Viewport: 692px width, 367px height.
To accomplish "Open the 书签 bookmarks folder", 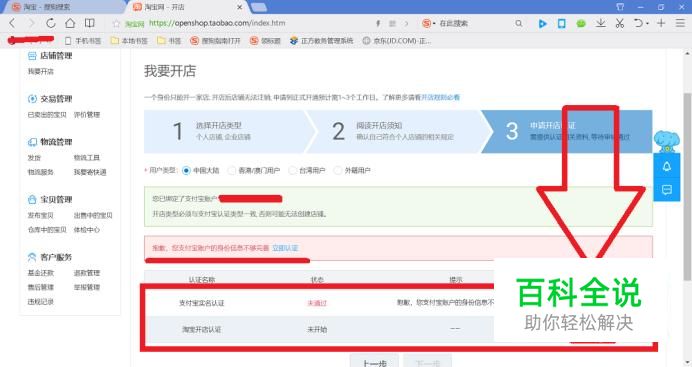I will (169, 41).
